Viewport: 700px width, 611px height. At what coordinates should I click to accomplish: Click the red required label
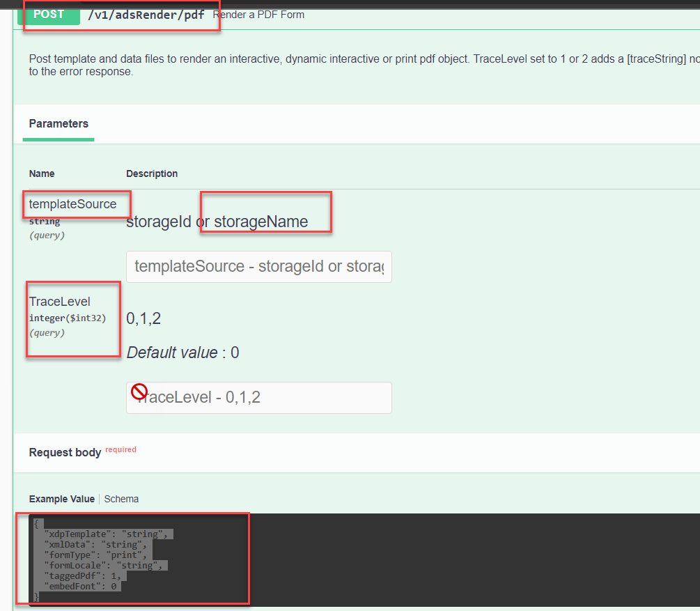click(x=121, y=450)
